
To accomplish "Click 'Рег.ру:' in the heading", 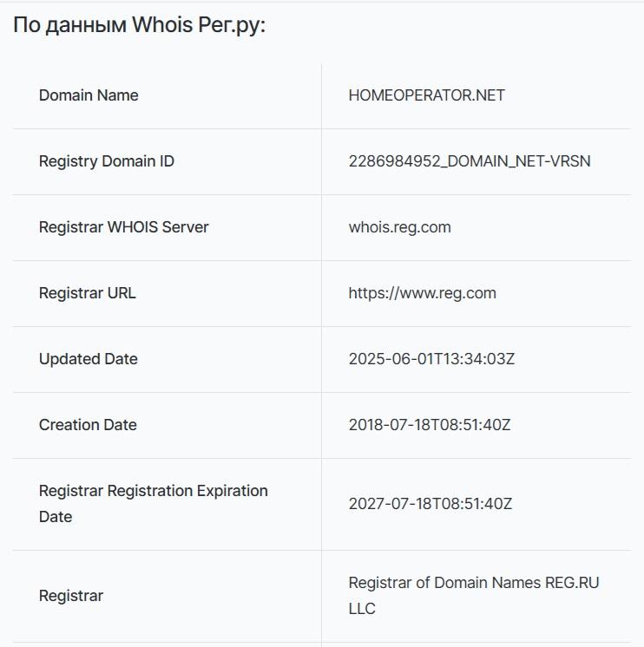I will click(x=232, y=26).
